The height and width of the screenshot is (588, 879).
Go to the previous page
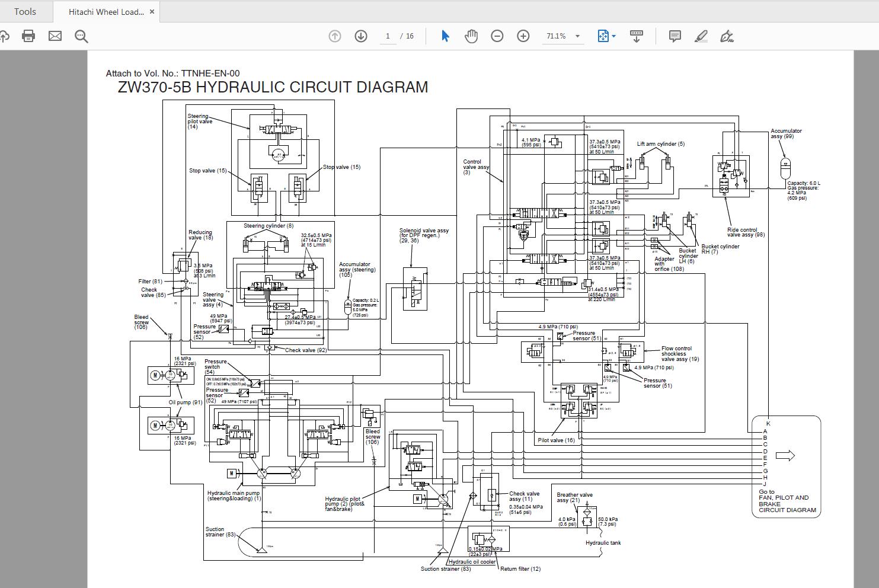335,36
